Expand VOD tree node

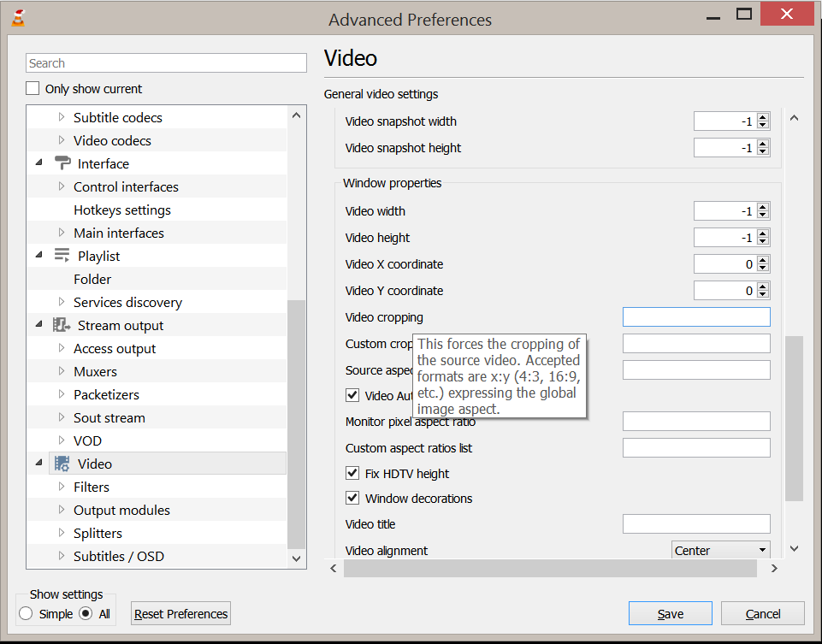point(62,440)
